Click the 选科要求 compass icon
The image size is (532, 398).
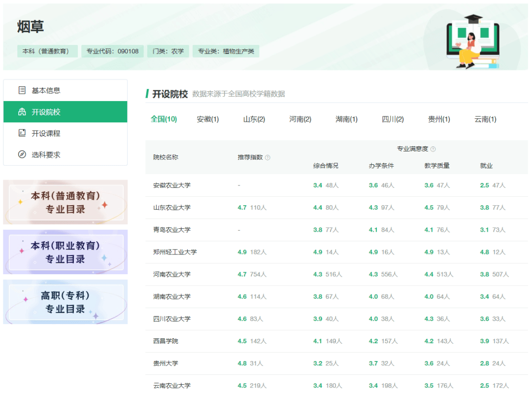point(22,154)
